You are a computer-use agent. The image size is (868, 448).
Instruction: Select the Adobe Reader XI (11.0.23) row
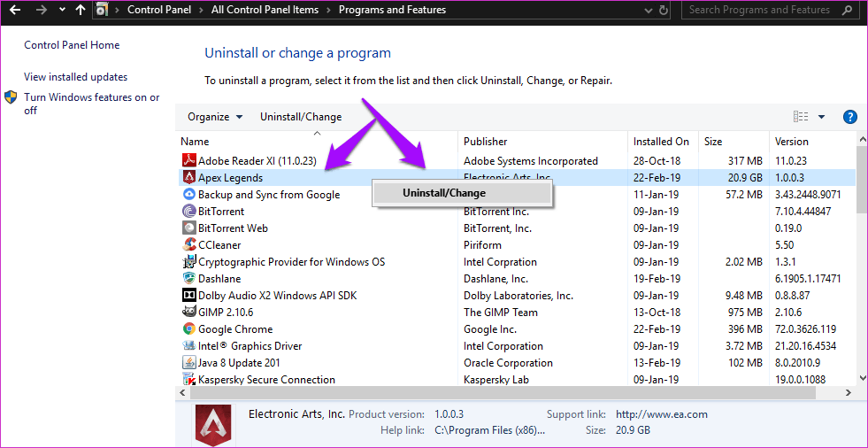coord(516,161)
